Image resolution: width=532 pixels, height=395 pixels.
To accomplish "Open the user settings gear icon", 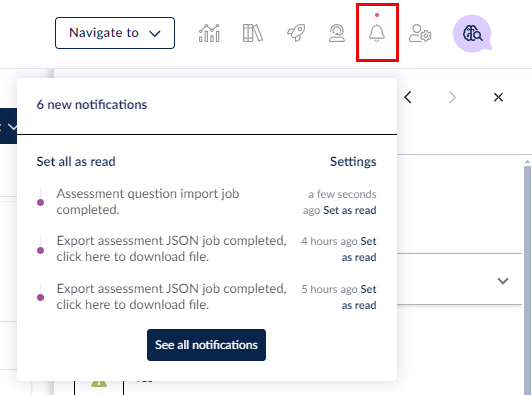I will pyautogui.click(x=420, y=33).
